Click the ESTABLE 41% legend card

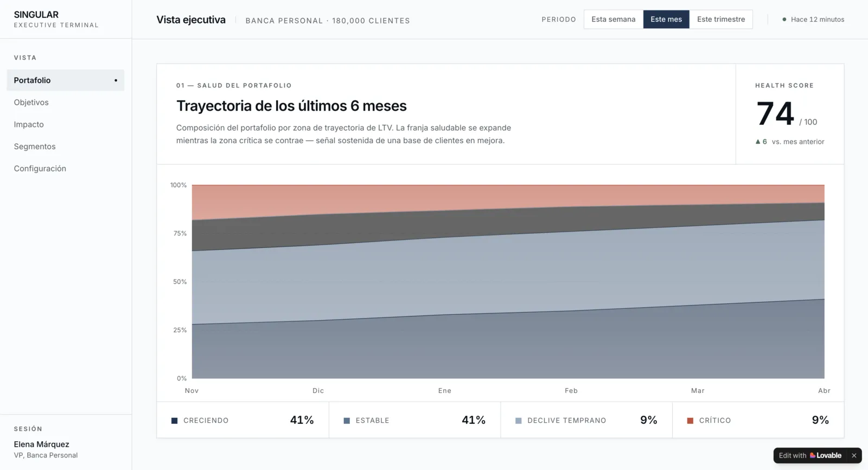pos(415,420)
